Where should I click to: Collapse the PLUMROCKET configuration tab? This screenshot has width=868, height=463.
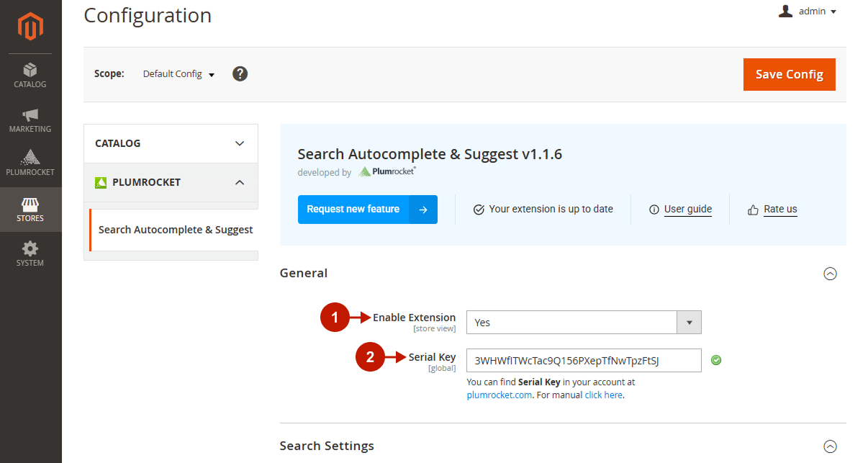coord(171,182)
